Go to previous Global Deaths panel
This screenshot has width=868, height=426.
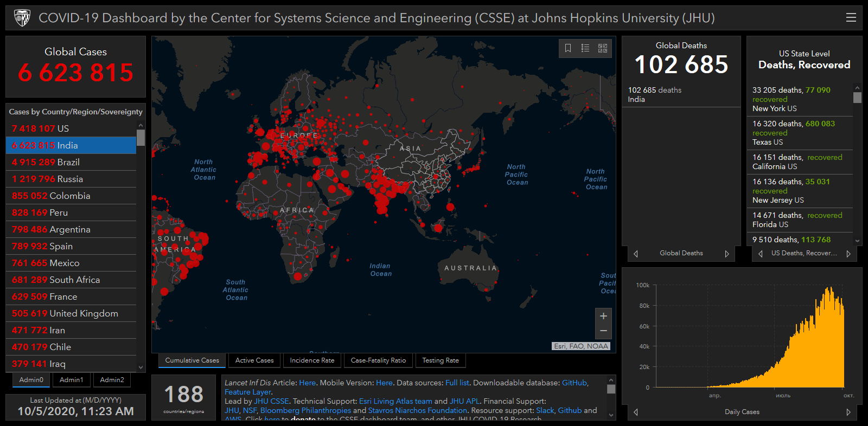(x=636, y=254)
